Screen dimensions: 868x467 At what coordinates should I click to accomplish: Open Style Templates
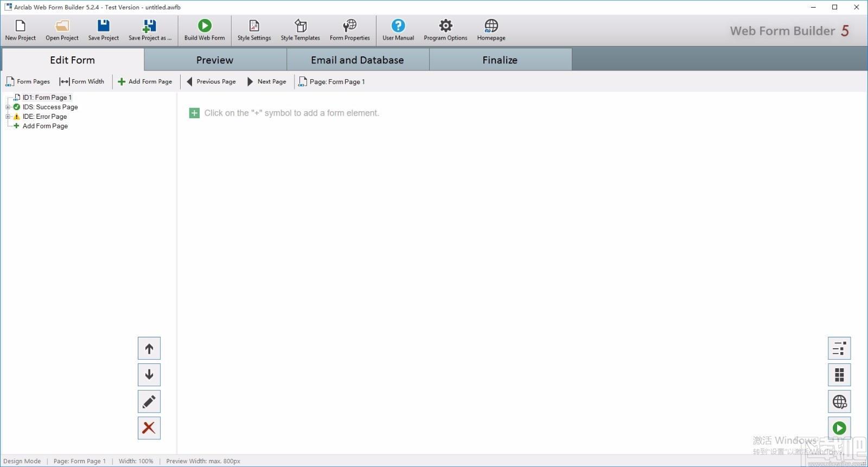click(300, 30)
